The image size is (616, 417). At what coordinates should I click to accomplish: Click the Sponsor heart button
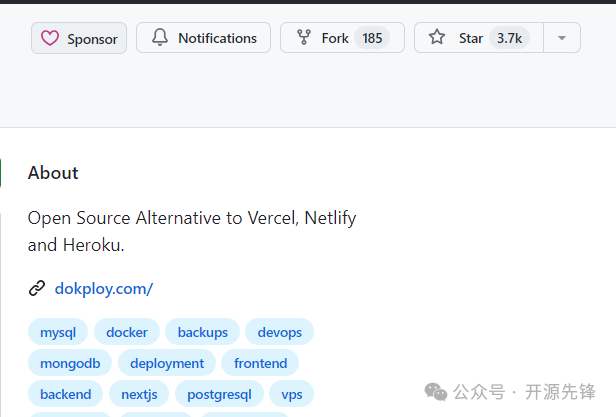pos(79,38)
